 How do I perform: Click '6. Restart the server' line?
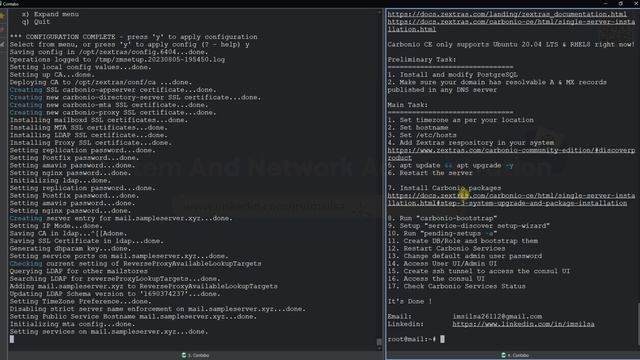pos(430,173)
